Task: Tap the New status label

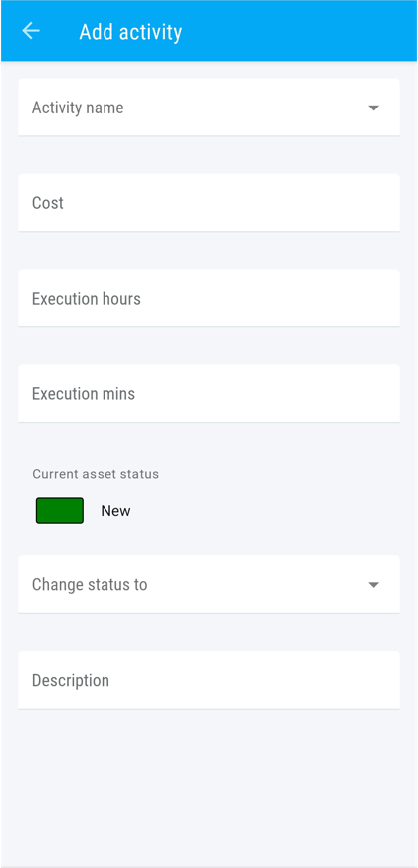Action: [115, 511]
